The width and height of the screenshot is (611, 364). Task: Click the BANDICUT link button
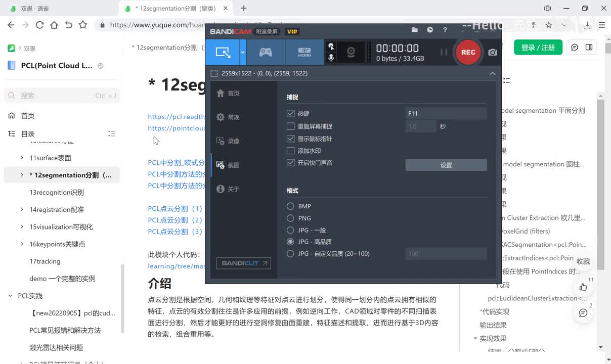pyautogui.click(x=243, y=263)
